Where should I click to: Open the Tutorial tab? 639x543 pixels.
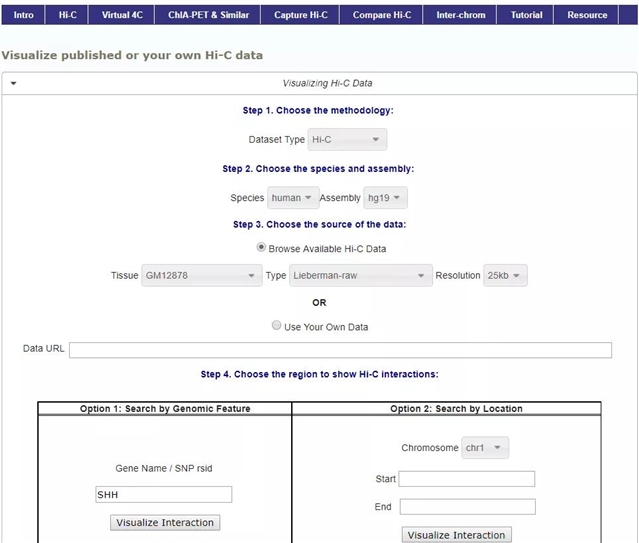527,15
